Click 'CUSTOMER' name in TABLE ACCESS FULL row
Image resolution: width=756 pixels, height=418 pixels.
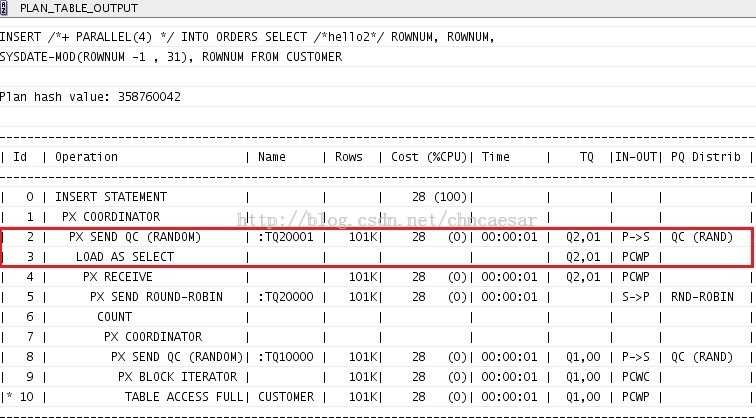tap(286, 397)
